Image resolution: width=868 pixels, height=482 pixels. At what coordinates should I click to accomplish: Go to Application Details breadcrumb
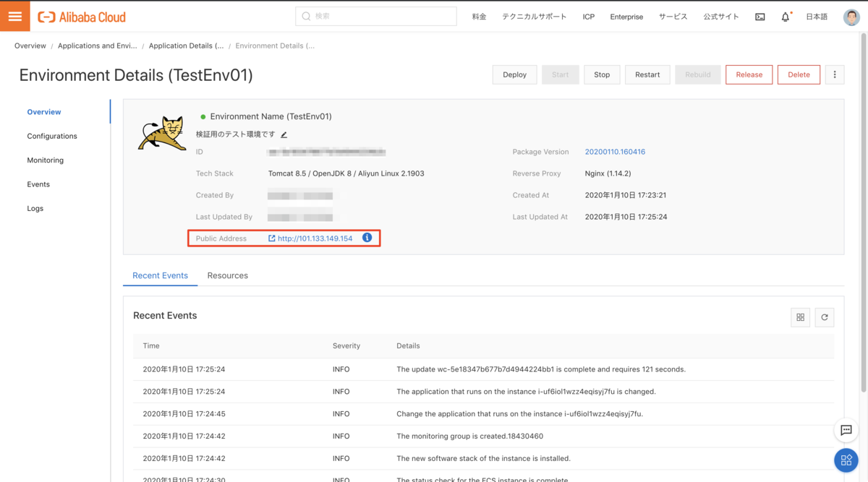pyautogui.click(x=186, y=46)
